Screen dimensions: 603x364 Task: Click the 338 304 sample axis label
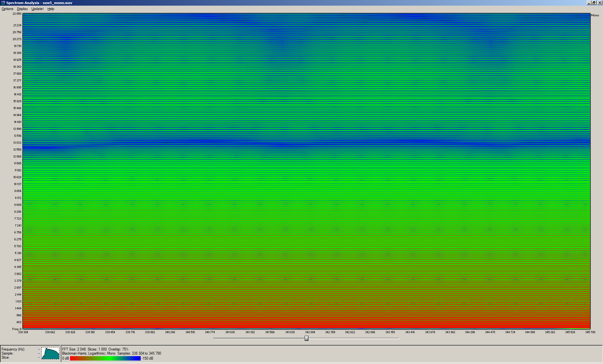23,332
